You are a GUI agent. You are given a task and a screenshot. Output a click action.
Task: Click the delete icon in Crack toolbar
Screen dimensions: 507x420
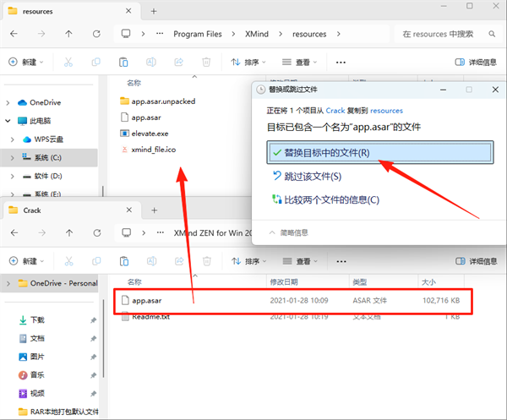click(x=207, y=261)
